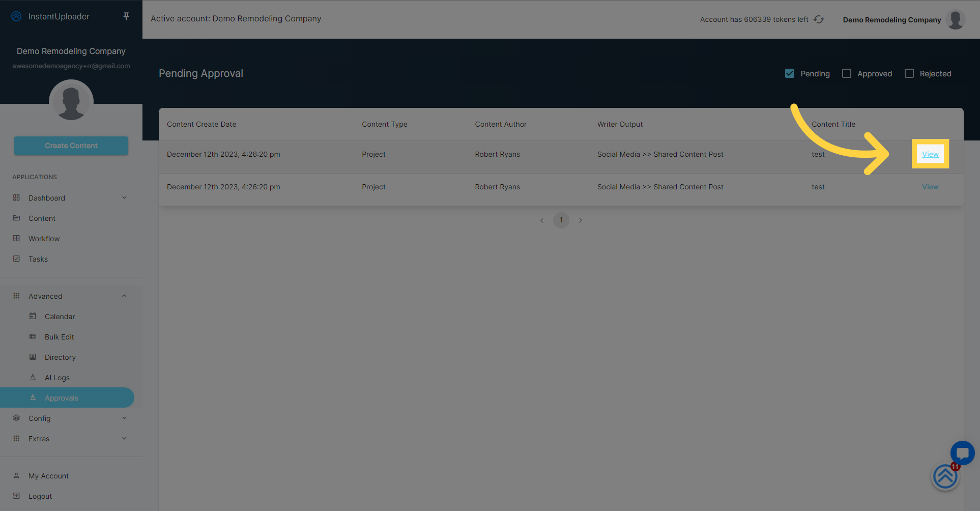980x511 pixels.
Task: Click the Content folder icon
Action: pyautogui.click(x=16, y=218)
